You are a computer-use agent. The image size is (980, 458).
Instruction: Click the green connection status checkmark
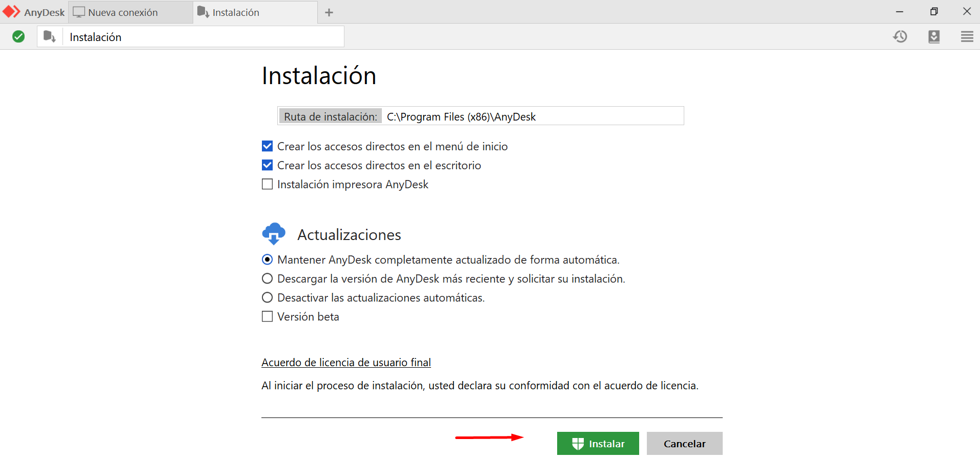click(x=18, y=36)
